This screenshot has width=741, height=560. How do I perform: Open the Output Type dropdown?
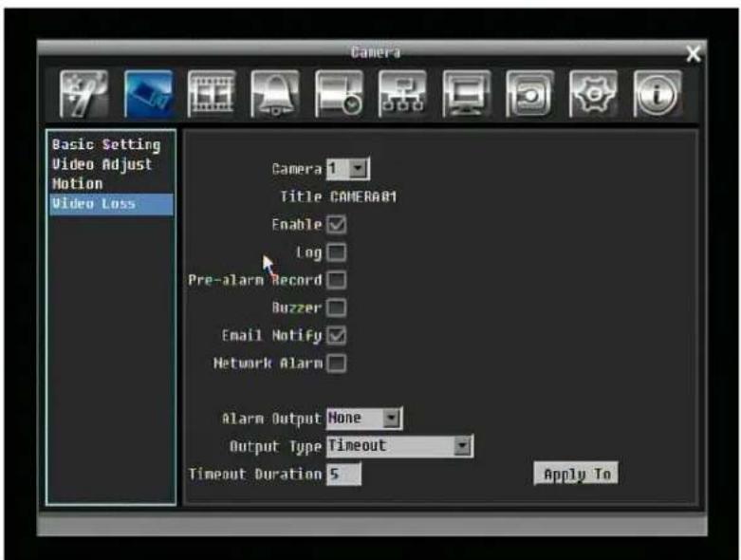(399, 446)
